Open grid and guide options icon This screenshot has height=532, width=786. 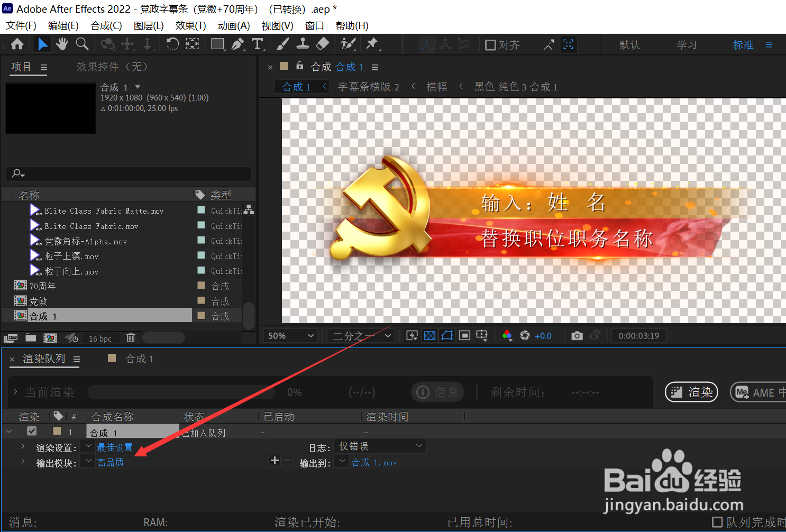pos(482,336)
